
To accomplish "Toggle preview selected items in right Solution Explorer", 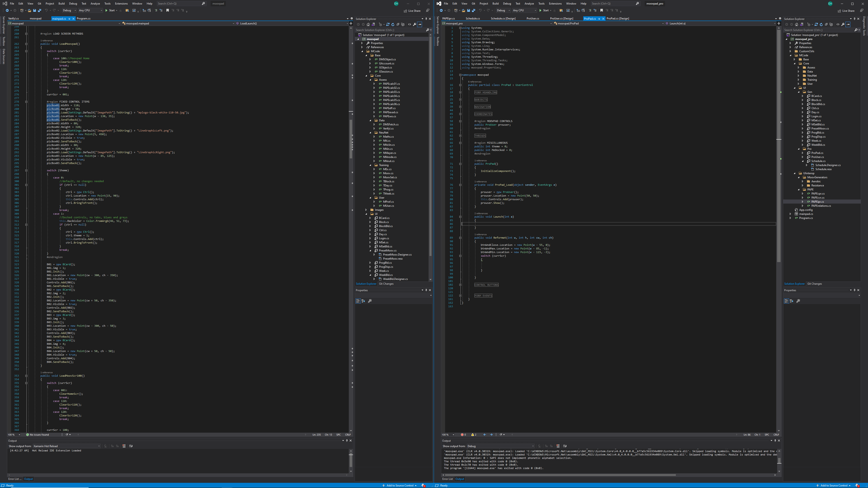I will [x=848, y=25].
